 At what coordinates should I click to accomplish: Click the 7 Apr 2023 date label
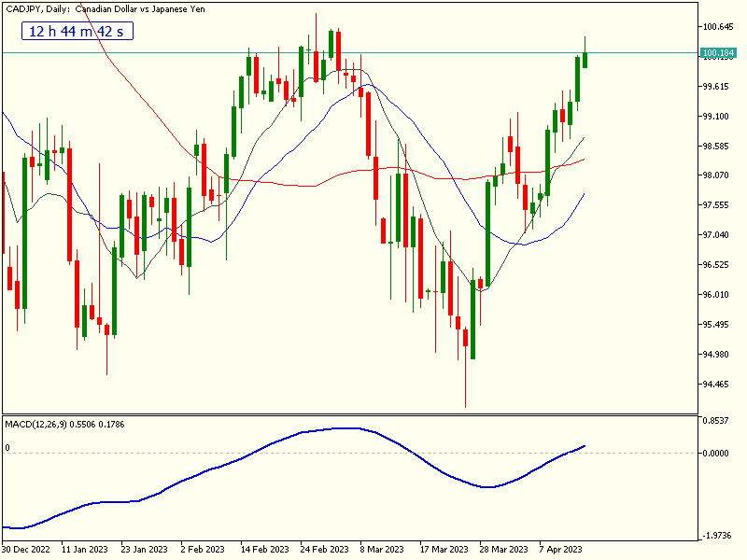click(560, 549)
